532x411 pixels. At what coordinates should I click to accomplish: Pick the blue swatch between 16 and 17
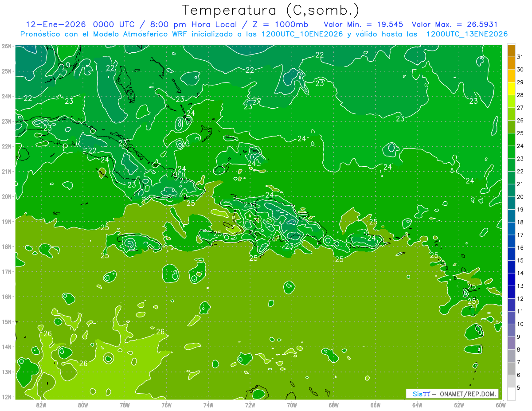(511, 241)
